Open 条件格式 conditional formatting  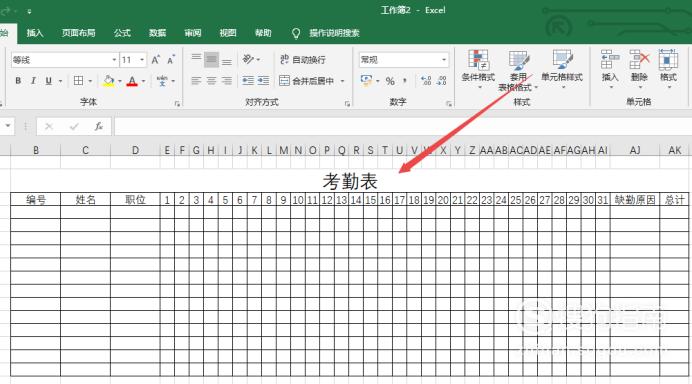pos(478,68)
